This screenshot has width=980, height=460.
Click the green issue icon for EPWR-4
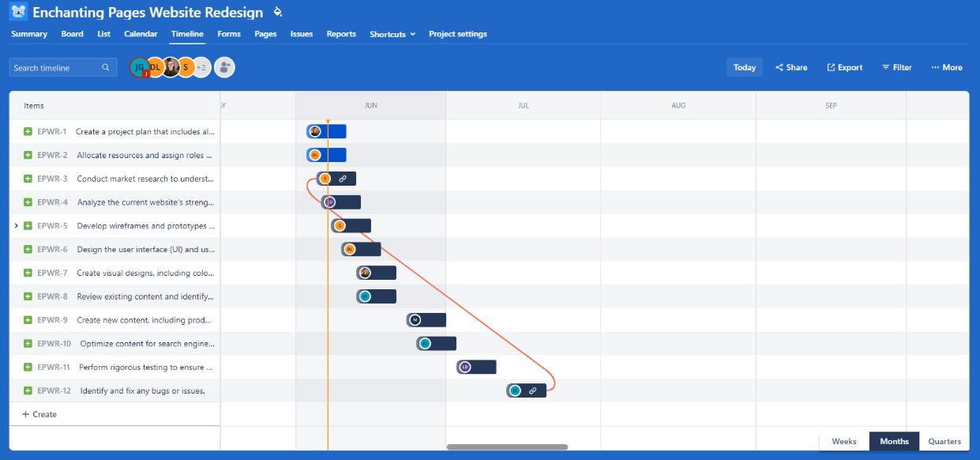tap(28, 202)
